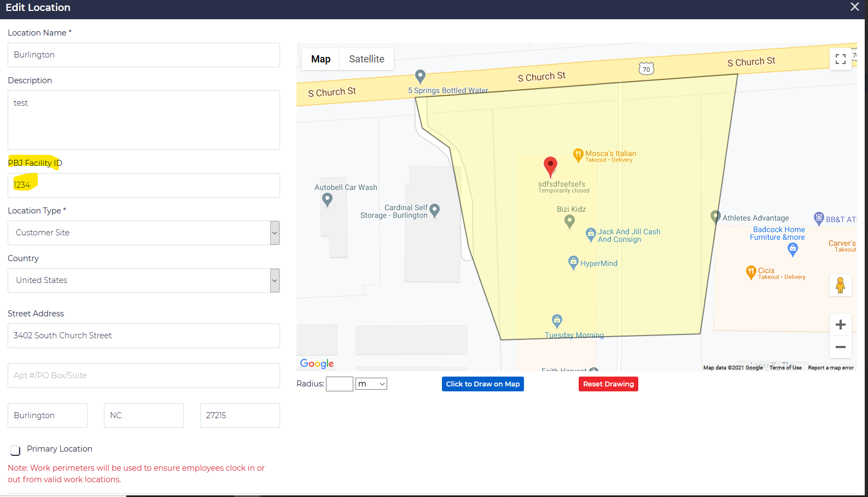Viewport: 868px width, 497px height.
Task: Close the Edit Location dialog
Action: [854, 7]
